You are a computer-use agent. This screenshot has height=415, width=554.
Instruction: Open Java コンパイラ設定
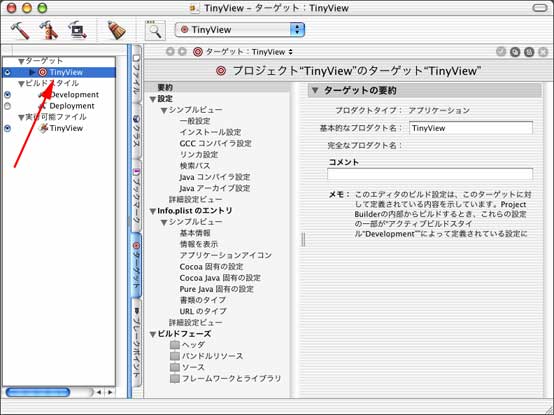click(x=214, y=177)
